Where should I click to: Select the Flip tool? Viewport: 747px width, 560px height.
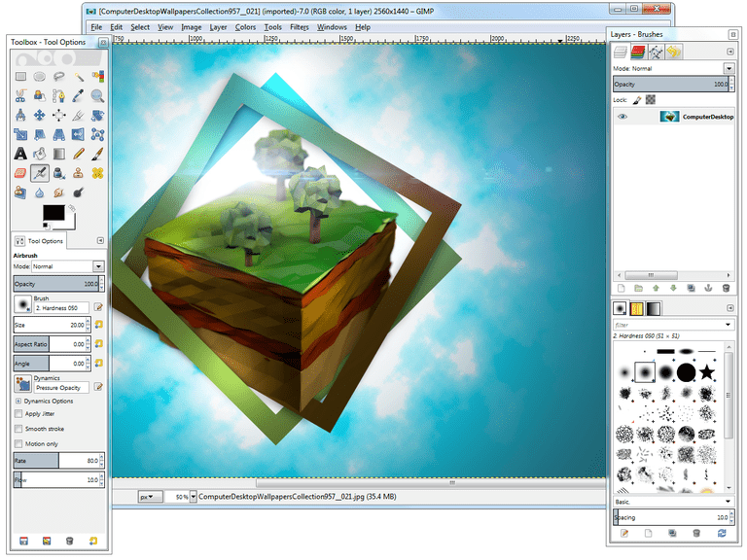point(79,135)
